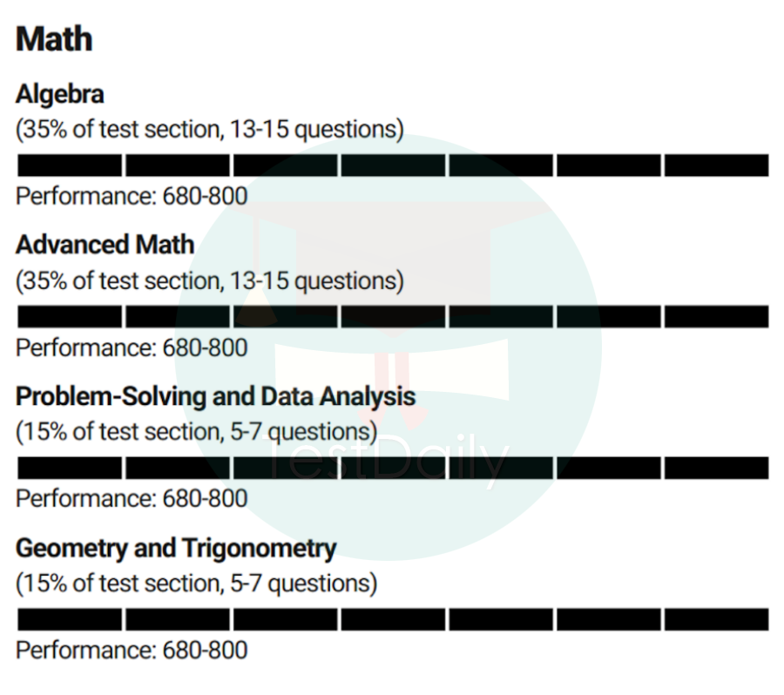Select the Math section heading
The image size is (784, 695).
click(x=54, y=39)
